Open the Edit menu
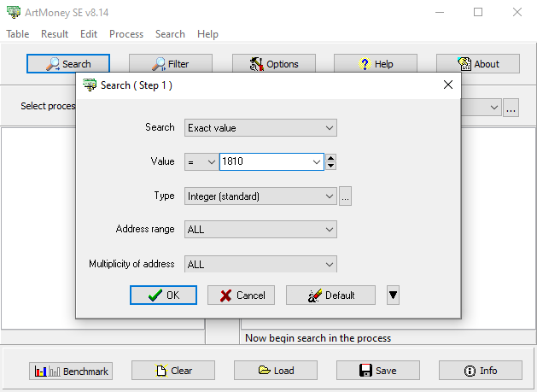537x392 pixels. (x=89, y=34)
